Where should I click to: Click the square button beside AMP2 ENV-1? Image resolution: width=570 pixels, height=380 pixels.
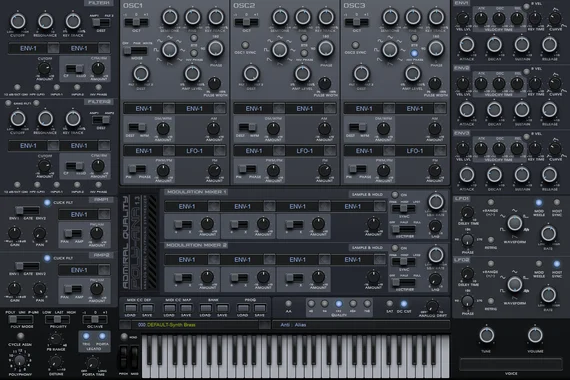point(104,270)
